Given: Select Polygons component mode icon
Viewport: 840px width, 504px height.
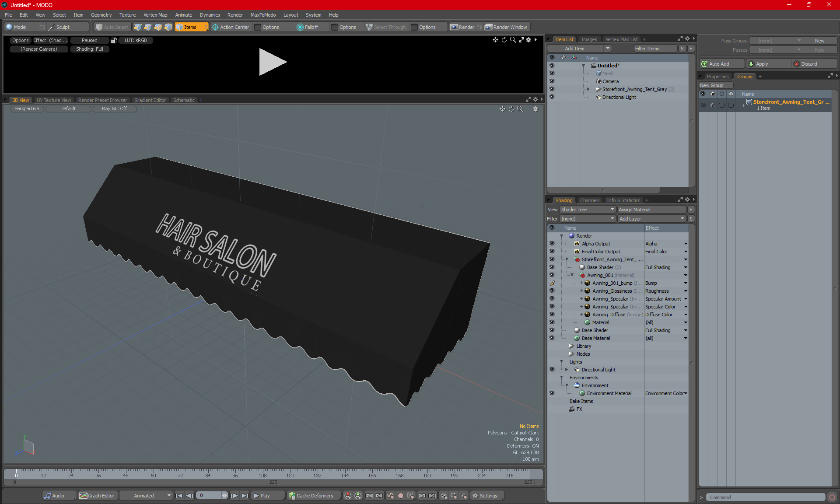Looking at the screenshot, I should click(158, 27).
